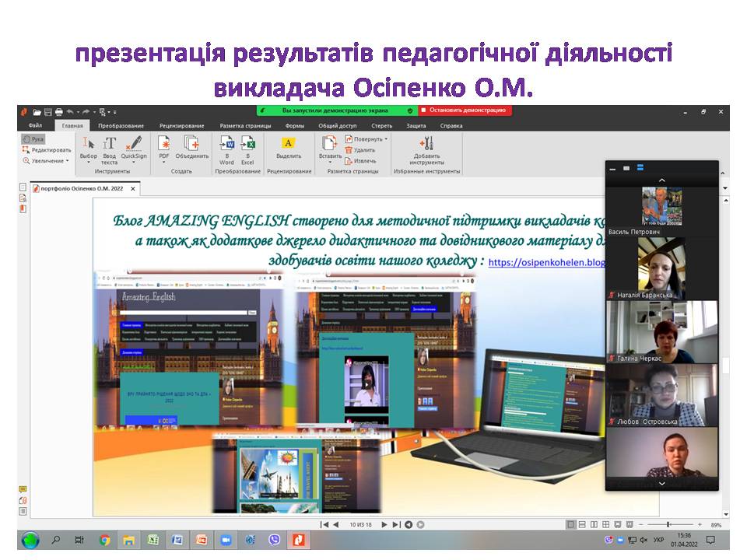Click the zoom in plus button
Screen dimensions: 747x560
(x=700, y=524)
